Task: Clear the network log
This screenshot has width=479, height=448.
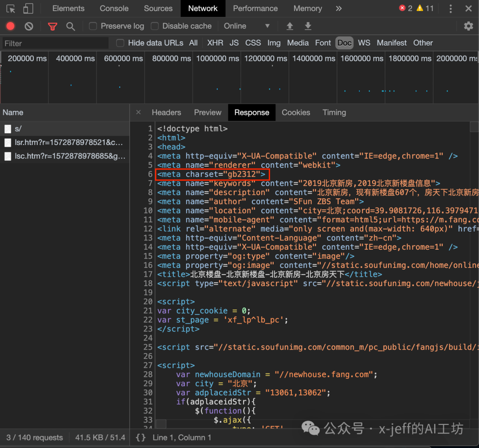Action: (29, 26)
